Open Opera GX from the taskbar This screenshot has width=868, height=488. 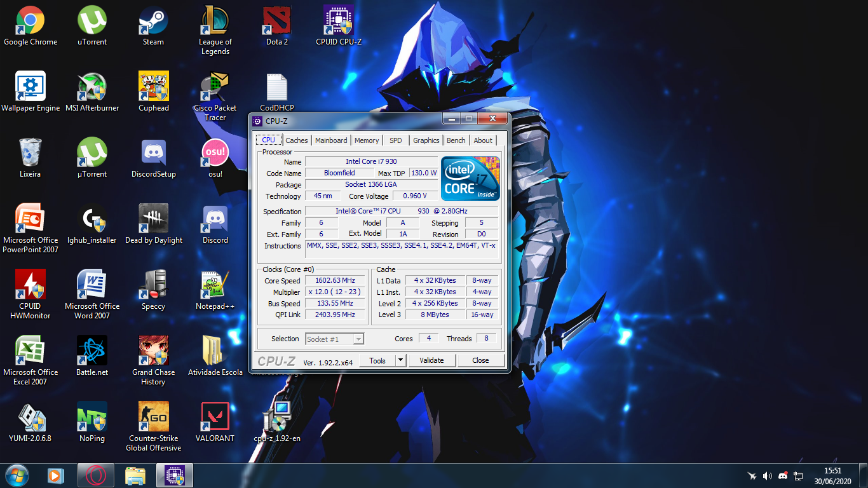[x=96, y=475]
